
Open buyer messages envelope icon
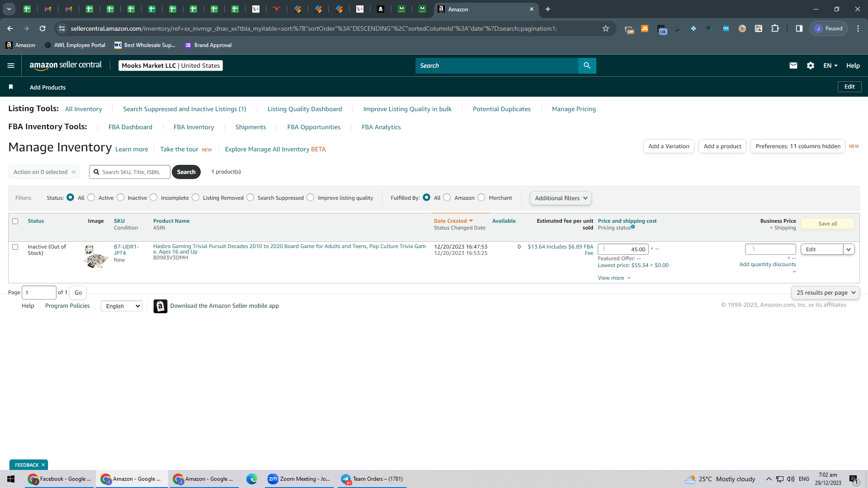(793, 66)
